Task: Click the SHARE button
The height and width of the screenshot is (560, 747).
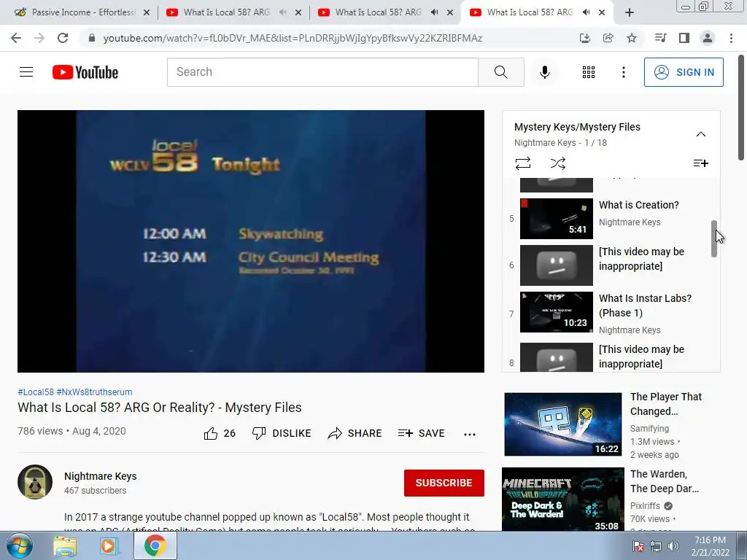Action: [x=355, y=433]
